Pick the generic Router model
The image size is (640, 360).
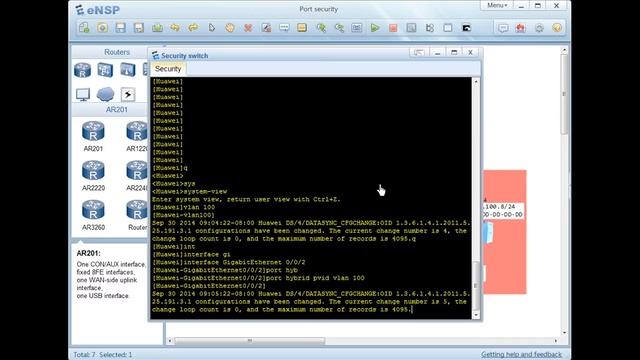pyautogui.click(x=137, y=215)
